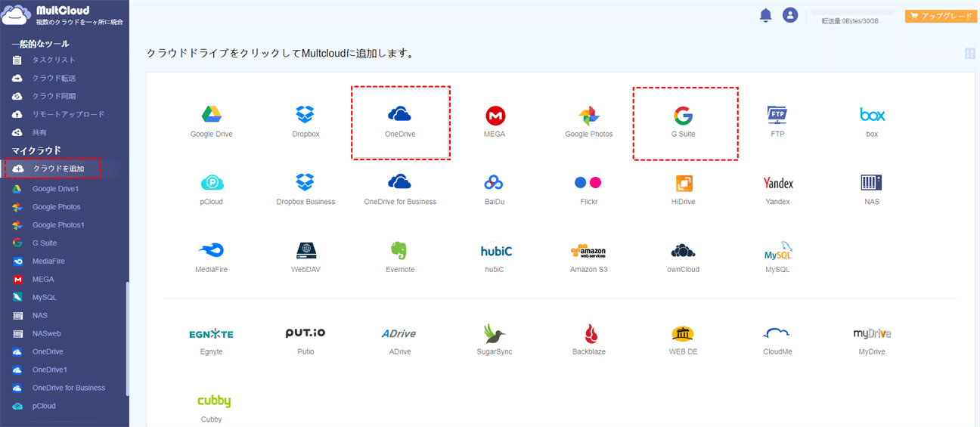
Task: Add a MEGA cloud from the grid
Action: 495,122
